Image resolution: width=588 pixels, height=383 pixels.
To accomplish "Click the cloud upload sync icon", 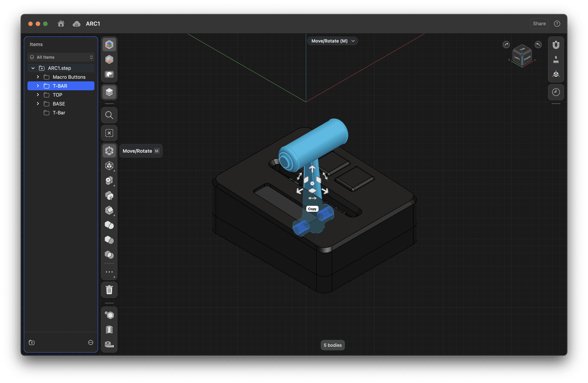I will [77, 24].
